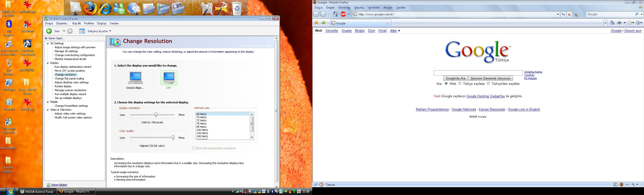Image resolution: width=644 pixels, height=195 pixels.
Task: Collapse the Display tree node
Action: coord(48,63)
